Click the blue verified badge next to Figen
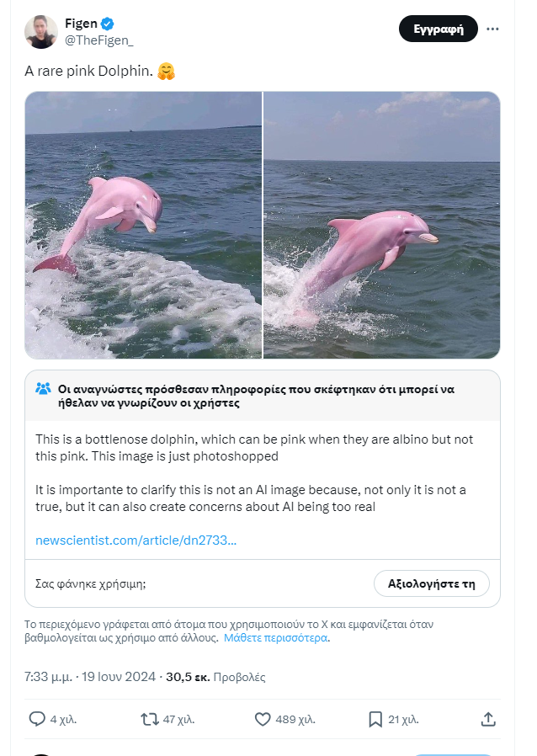The width and height of the screenshot is (537, 756). click(107, 23)
